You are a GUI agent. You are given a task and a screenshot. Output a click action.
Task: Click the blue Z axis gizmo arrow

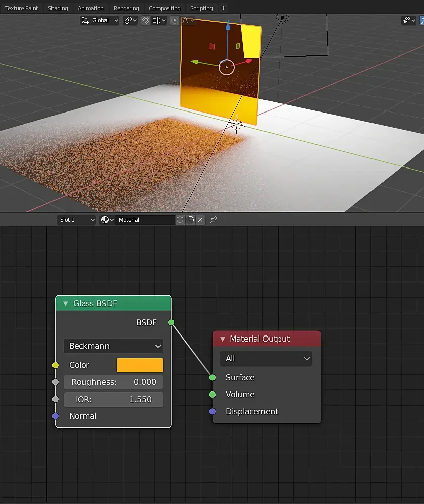point(228,25)
